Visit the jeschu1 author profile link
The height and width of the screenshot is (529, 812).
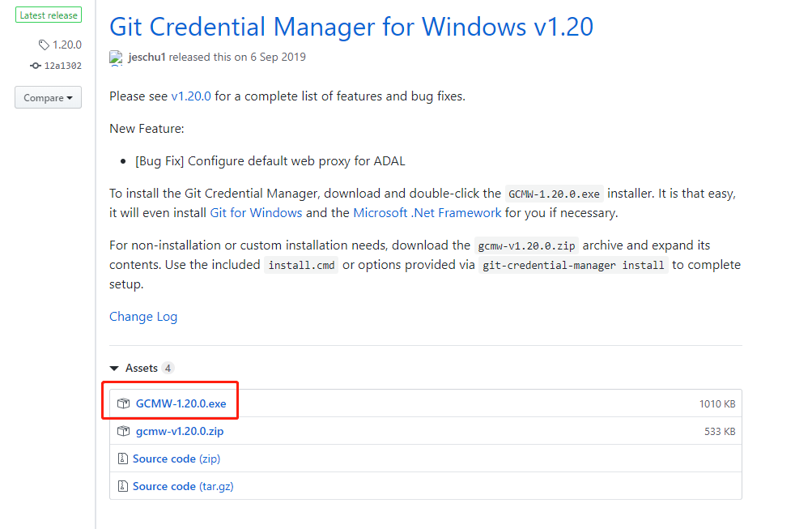(x=147, y=57)
